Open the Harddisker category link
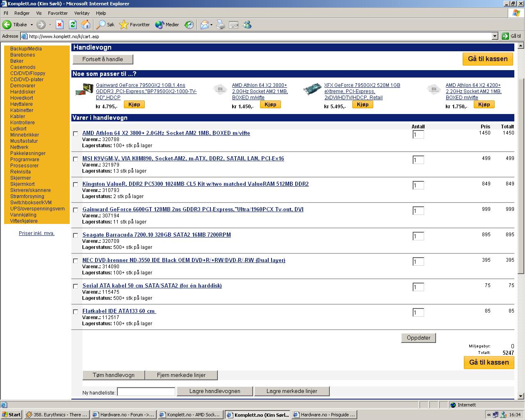 (23, 92)
